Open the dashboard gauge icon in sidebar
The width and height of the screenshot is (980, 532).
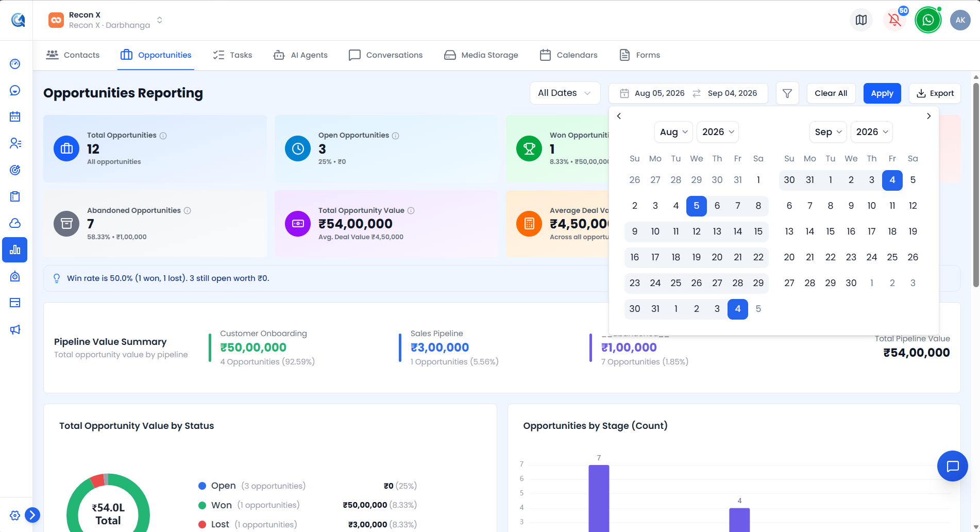(x=15, y=64)
